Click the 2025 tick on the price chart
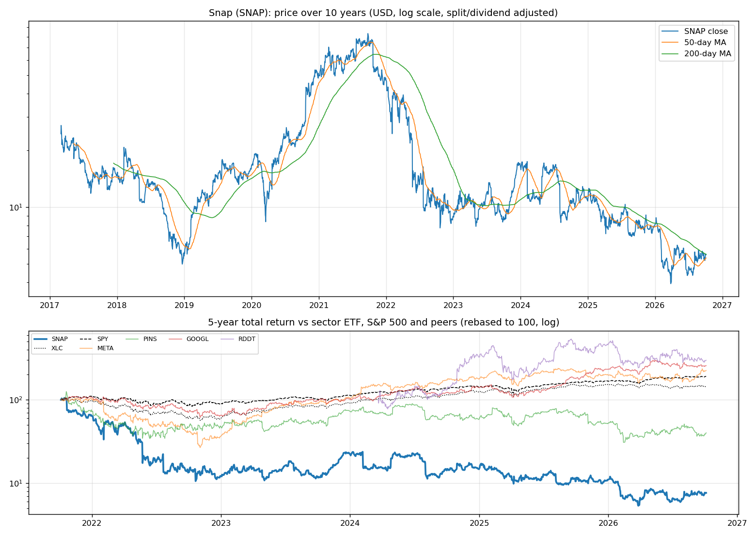The image size is (756, 536). click(588, 305)
